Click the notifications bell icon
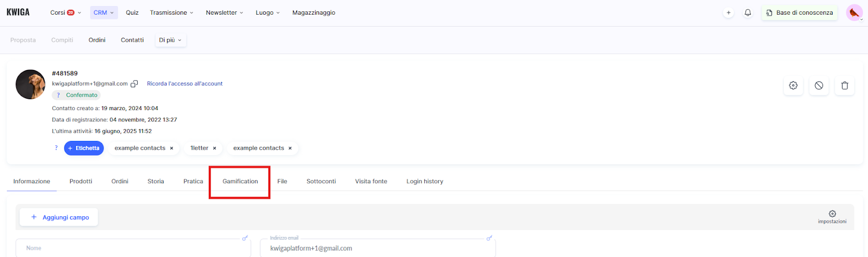868x257 pixels. point(748,12)
